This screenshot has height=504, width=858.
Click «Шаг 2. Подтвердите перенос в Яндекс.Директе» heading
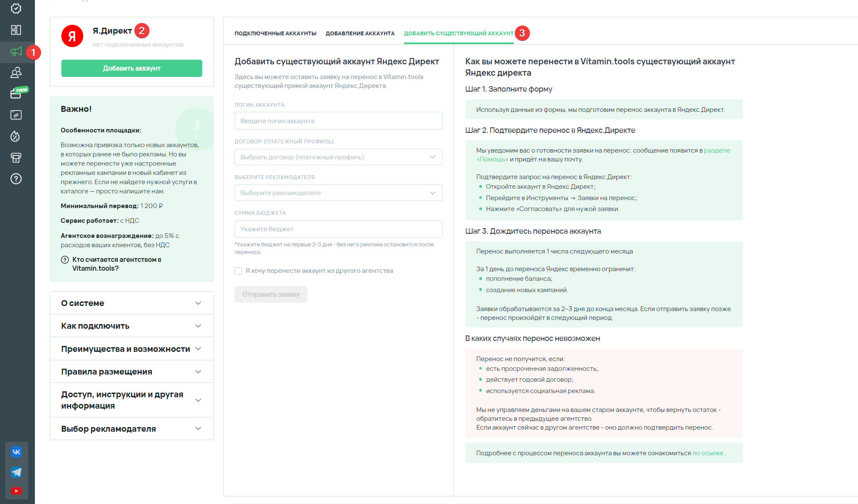coord(550,130)
